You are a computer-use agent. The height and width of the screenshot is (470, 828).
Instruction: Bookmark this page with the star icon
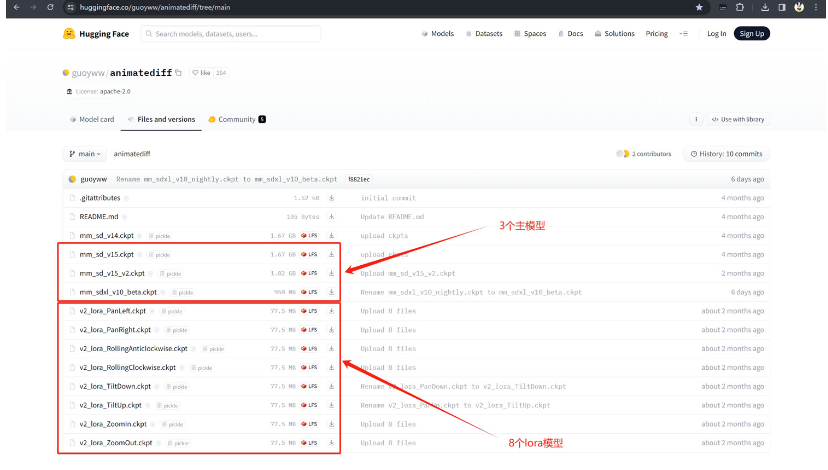pyautogui.click(x=699, y=7)
